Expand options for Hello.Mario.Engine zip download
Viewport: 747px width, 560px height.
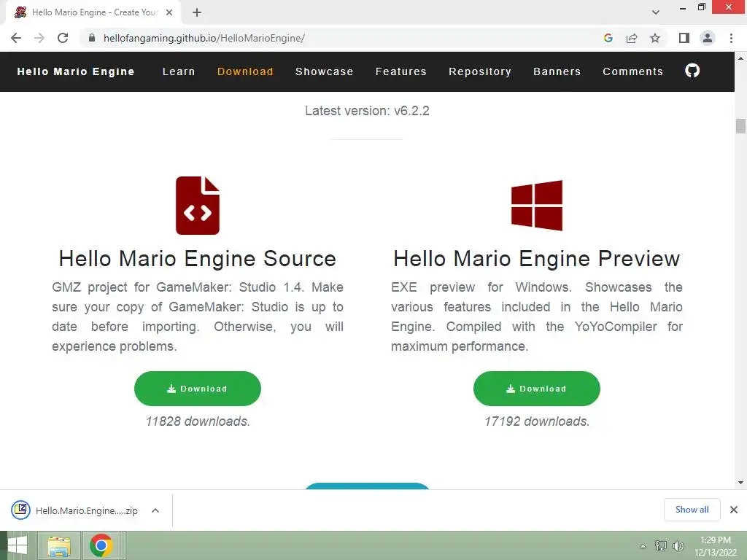coord(155,510)
